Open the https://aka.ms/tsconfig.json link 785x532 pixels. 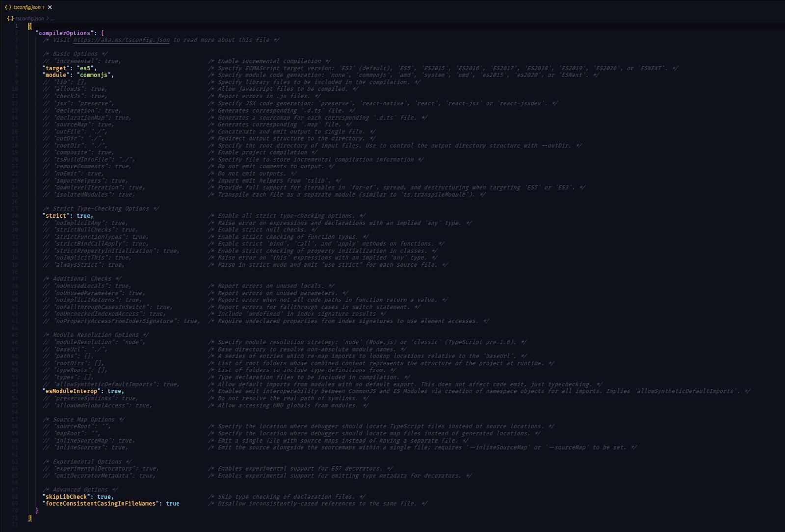tap(121, 40)
